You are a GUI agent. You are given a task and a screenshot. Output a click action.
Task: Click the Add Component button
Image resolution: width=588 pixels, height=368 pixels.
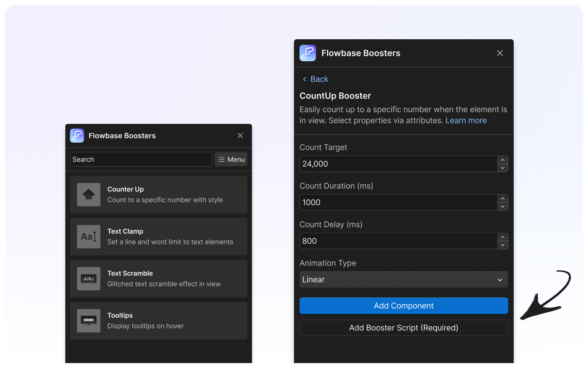pos(404,306)
